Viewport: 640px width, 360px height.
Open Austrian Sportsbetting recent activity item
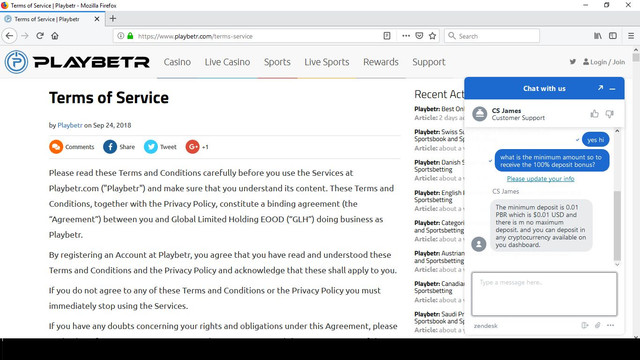coord(439,257)
